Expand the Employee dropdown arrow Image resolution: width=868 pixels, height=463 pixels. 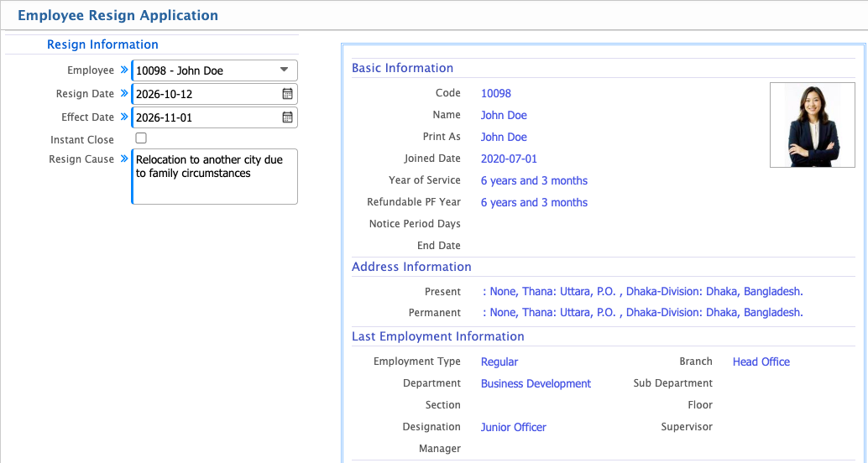coord(284,70)
